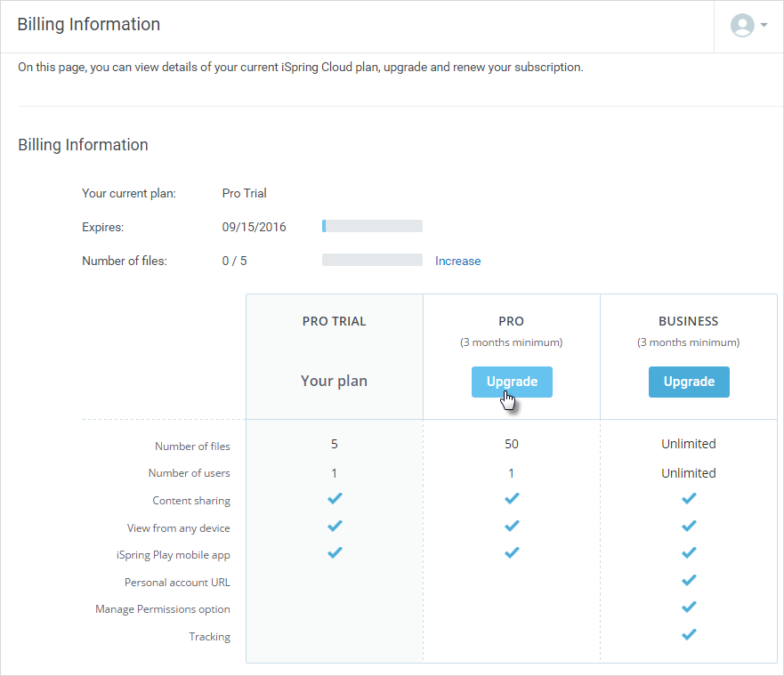This screenshot has height=676, width=784.
Task: Click the Pro Trial Content sharing checkmark
Action: tap(334, 498)
